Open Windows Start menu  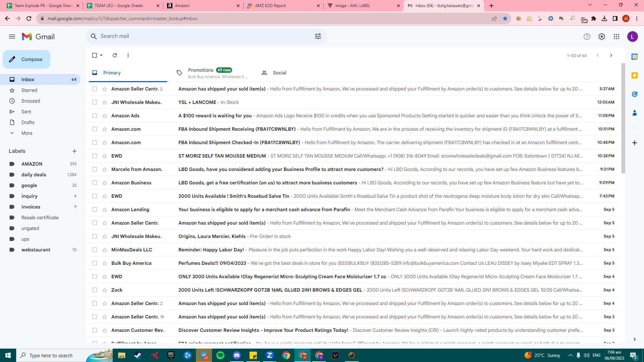pos(8,355)
